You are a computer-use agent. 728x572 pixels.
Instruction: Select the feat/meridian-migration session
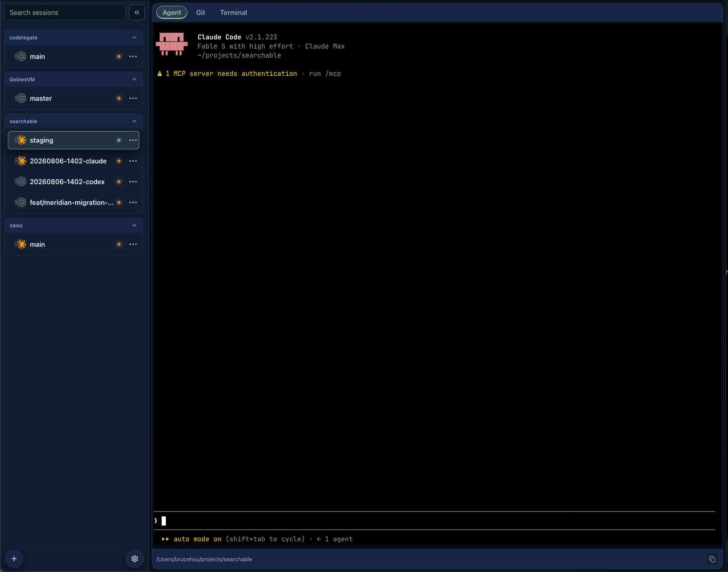coord(73,202)
